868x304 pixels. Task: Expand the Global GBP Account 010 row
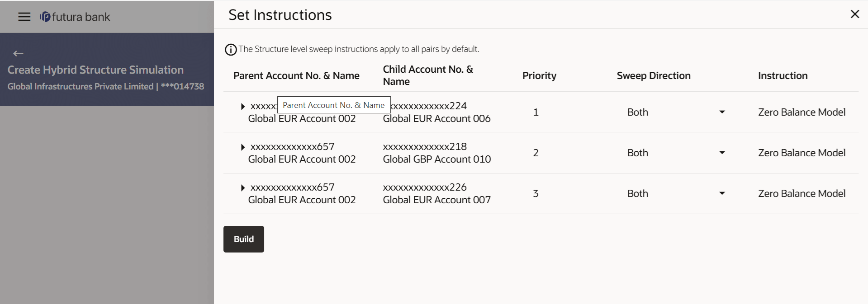coord(243,147)
